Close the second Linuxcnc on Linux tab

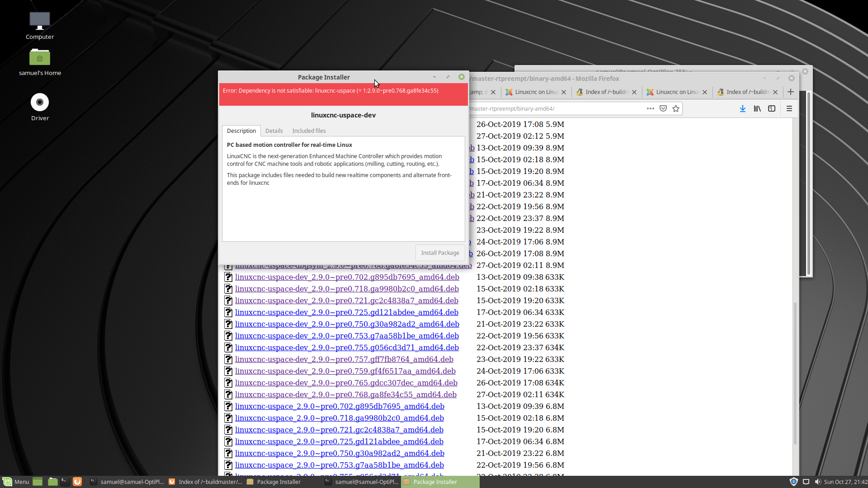click(x=705, y=92)
